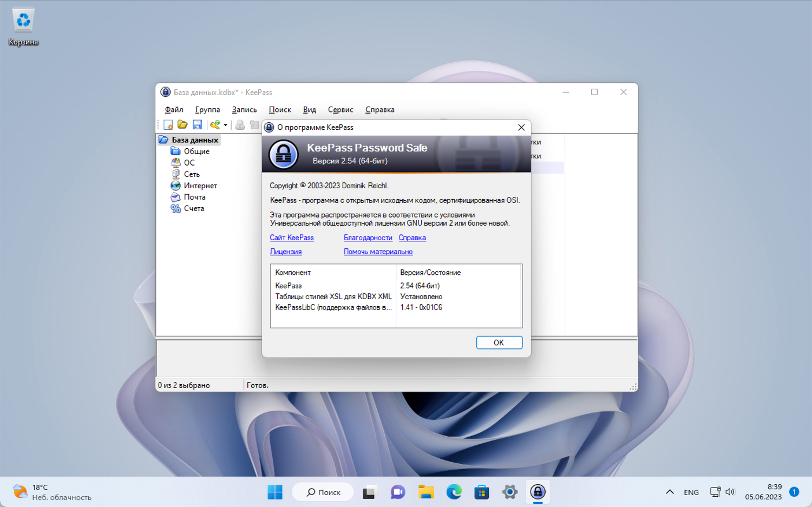812x507 pixels.
Task: Click the ENG language indicator
Action: [x=691, y=492]
